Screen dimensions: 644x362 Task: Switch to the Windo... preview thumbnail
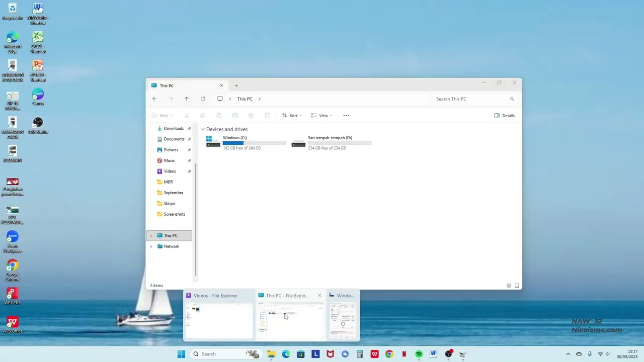(342, 321)
